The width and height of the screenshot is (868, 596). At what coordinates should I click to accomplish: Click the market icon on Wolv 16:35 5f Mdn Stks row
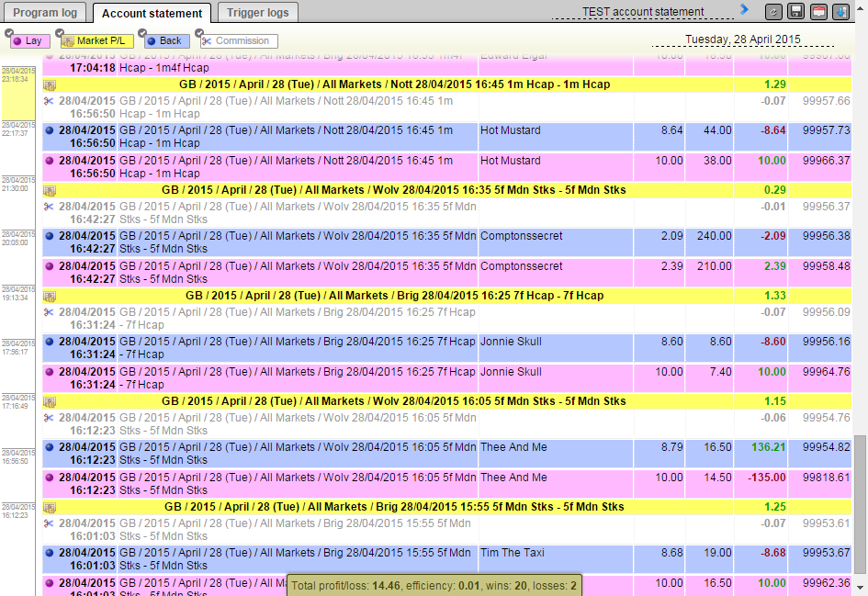50,191
